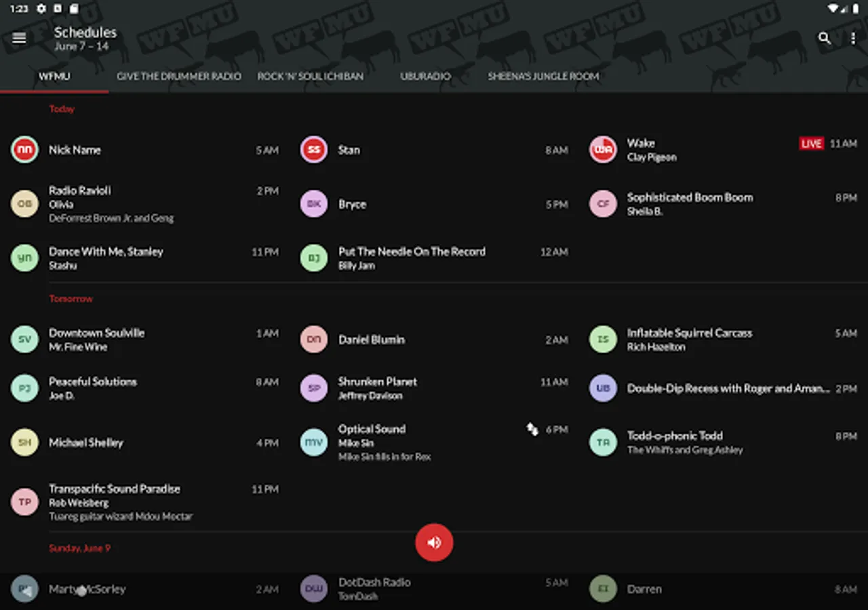Tap the Shrunken Planet avatar
The width and height of the screenshot is (868, 610).
point(314,388)
